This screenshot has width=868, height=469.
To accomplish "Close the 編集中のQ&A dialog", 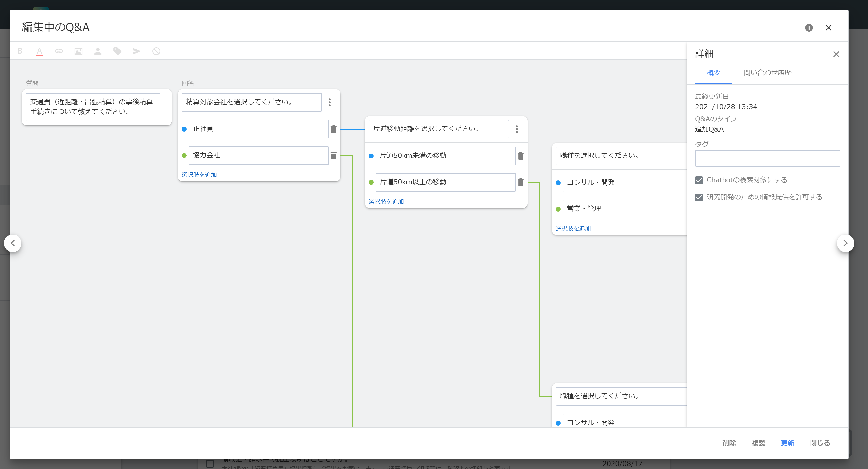I will click(828, 28).
